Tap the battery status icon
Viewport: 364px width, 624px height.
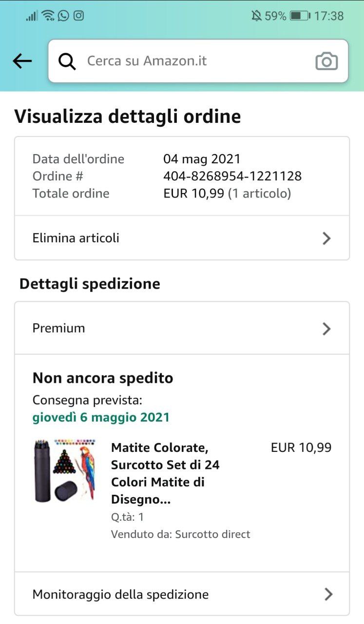[300, 16]
